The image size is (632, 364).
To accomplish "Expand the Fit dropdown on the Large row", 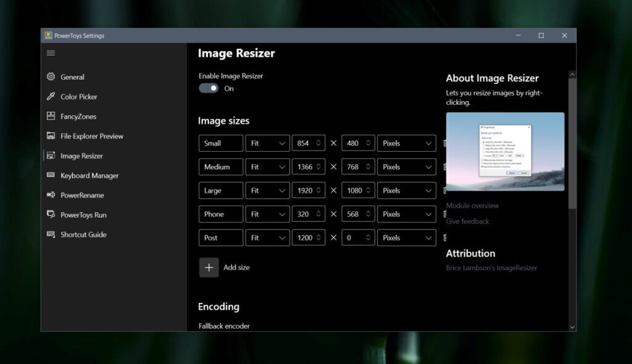I will tap(267, 190).
